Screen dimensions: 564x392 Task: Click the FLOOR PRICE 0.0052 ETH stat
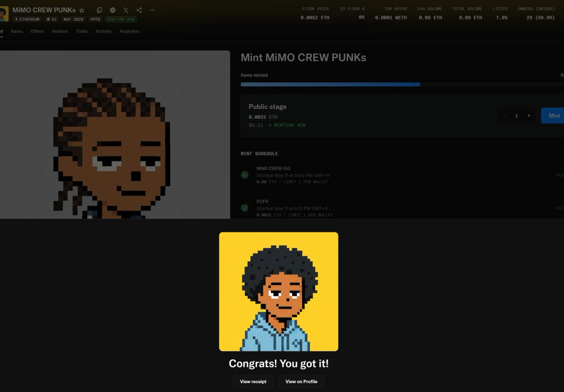[315, 13]
